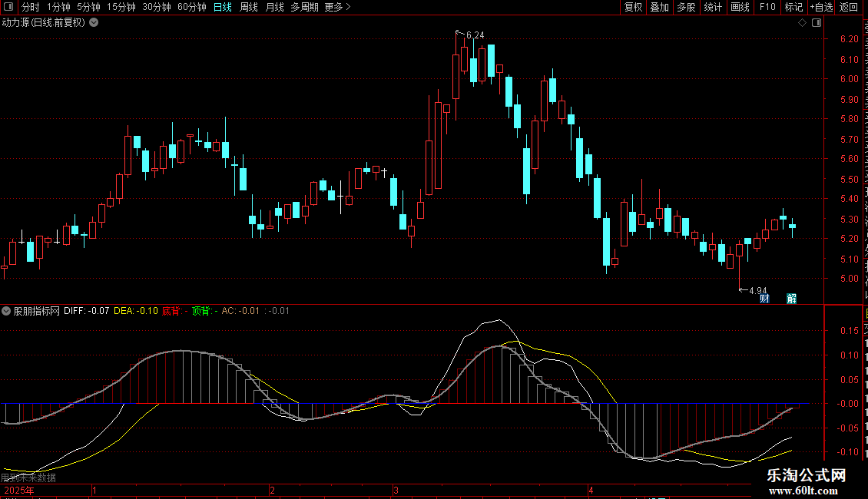Click the 叠加 overlay button
Viewport: 868px width, 499px height.
click(x=660, y=7)
